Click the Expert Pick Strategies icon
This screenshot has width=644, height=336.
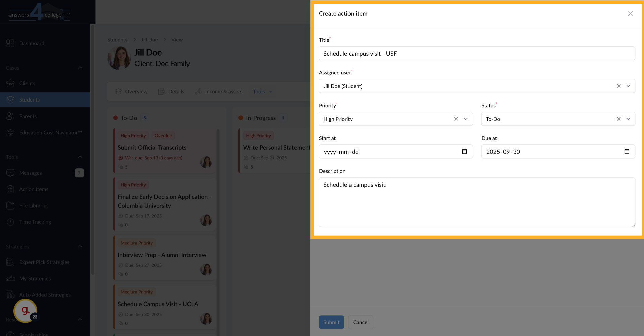pos(10,262)
